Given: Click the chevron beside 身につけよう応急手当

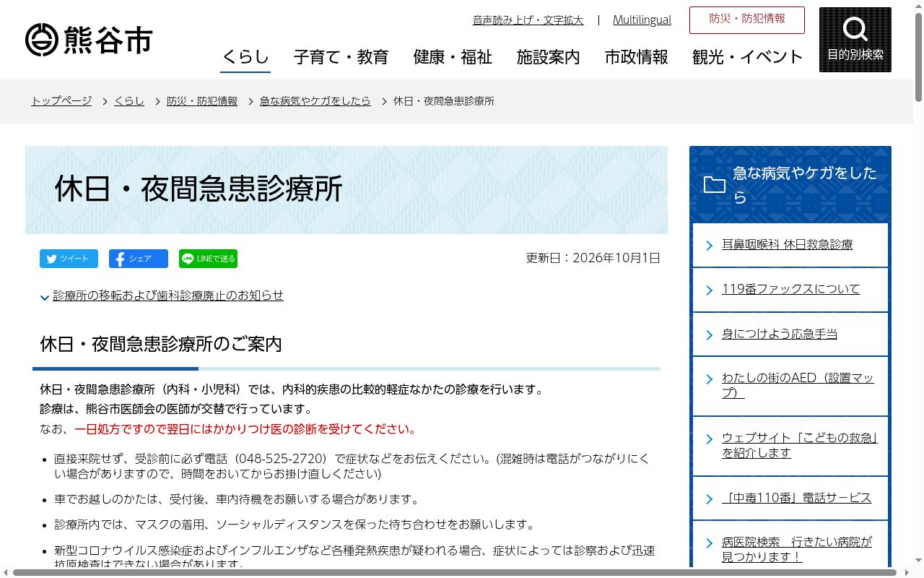Looking at the screenshot, I should [x=710, y=335].
